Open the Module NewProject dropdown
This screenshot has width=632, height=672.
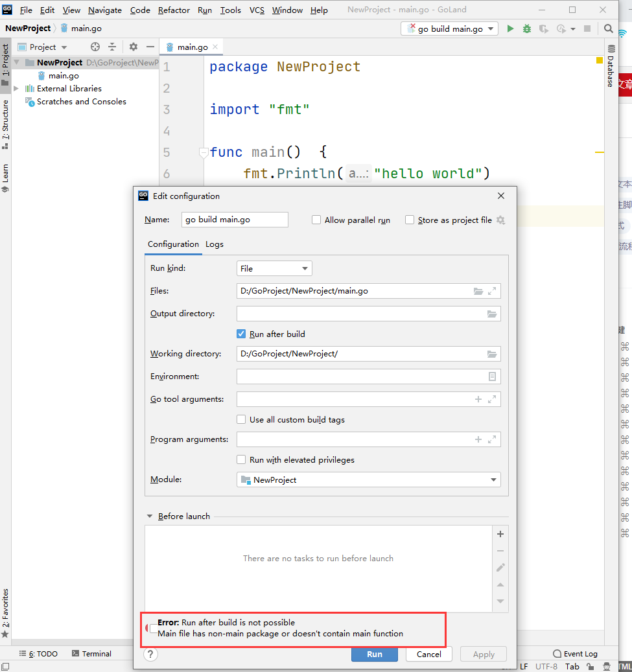click(368, 480)
